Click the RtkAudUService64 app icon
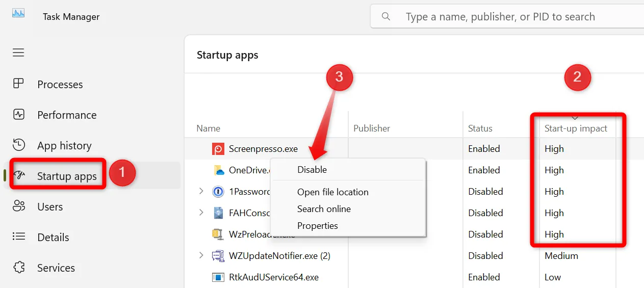Viewport: 644px width, 288px height. coord(218,277)
